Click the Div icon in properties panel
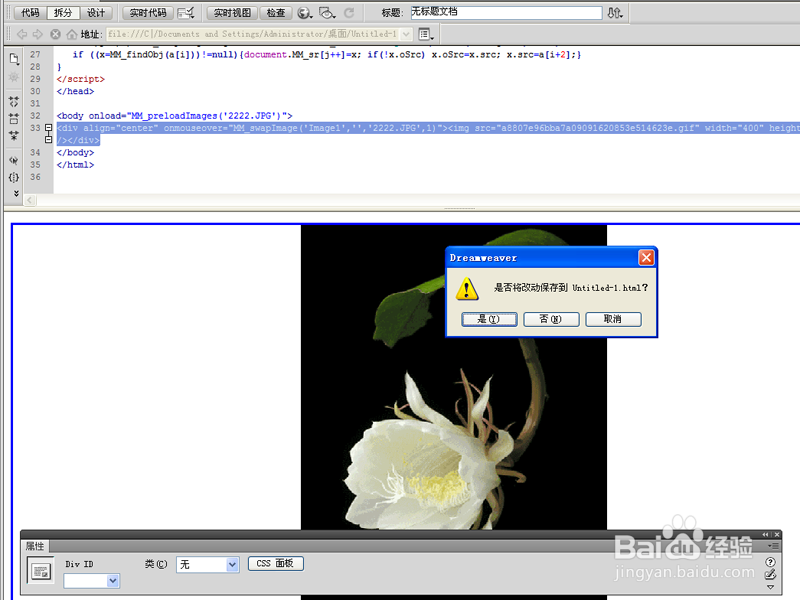The image size is (800, 600). coord(41,571)
